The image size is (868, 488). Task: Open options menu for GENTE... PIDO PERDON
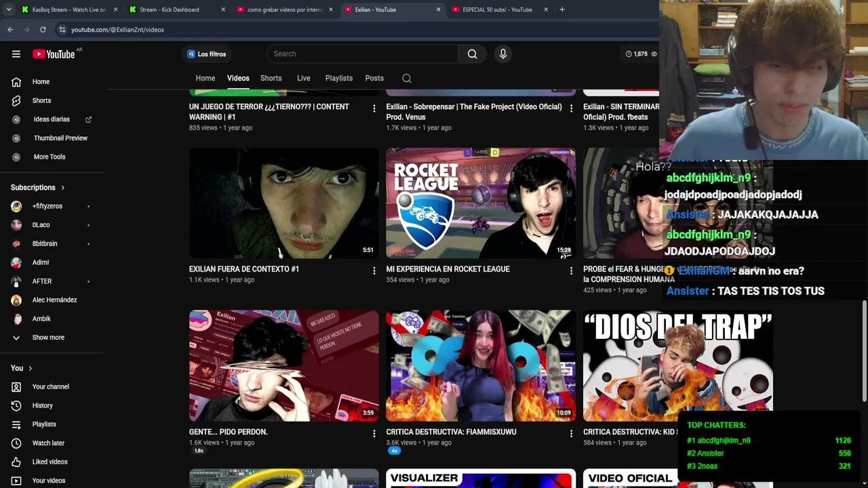(374, 434)
